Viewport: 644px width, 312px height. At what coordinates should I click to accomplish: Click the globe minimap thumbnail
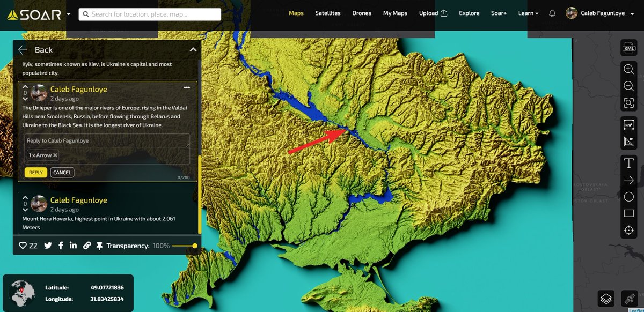23,293
